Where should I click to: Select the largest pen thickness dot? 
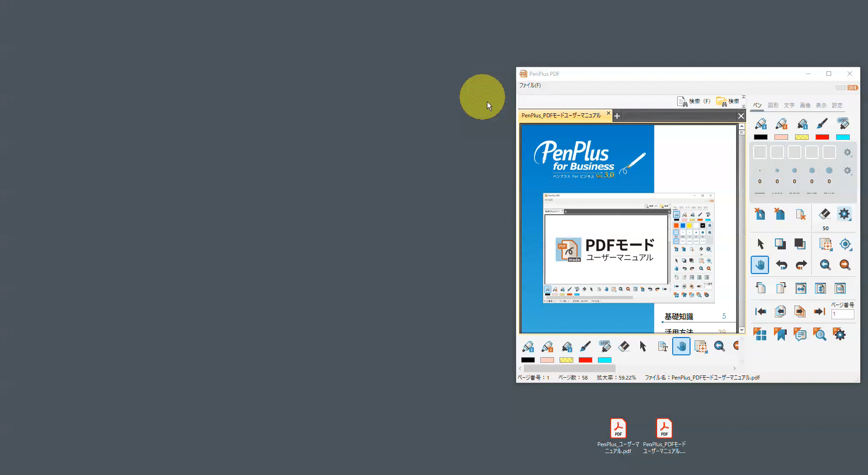[829, 170]
